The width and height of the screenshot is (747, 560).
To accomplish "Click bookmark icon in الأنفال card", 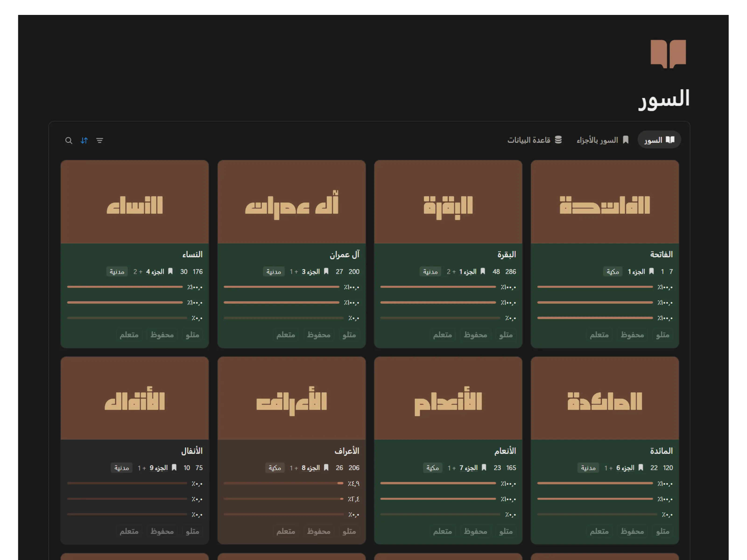I will (174, 468).
